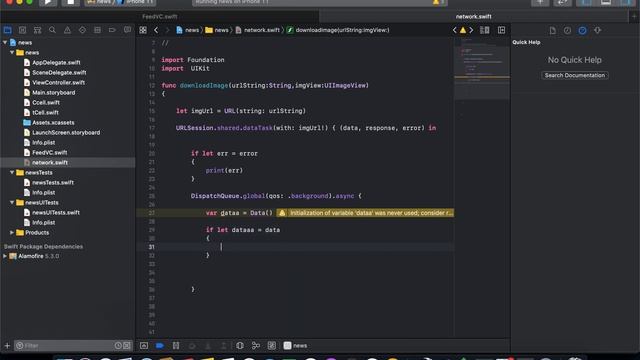Select Ccell.swift in the navigator
The image size is (640, 360).
(46, 102)
